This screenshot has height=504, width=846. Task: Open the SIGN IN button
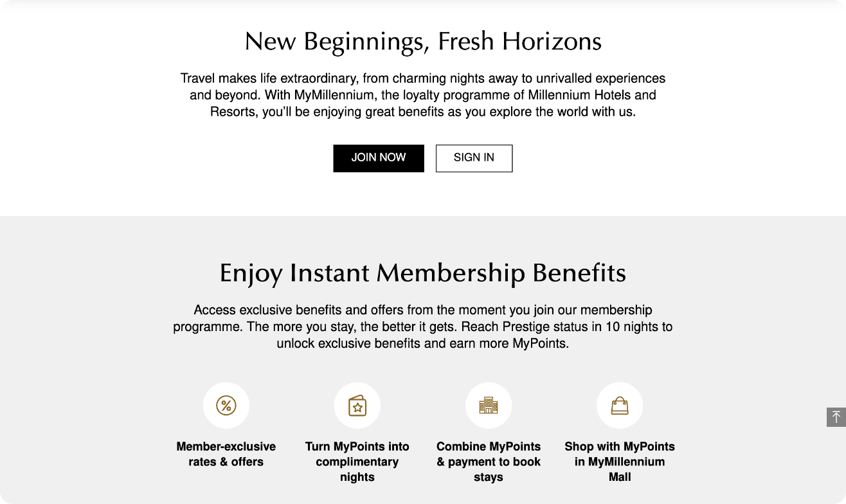coord(474,158)
